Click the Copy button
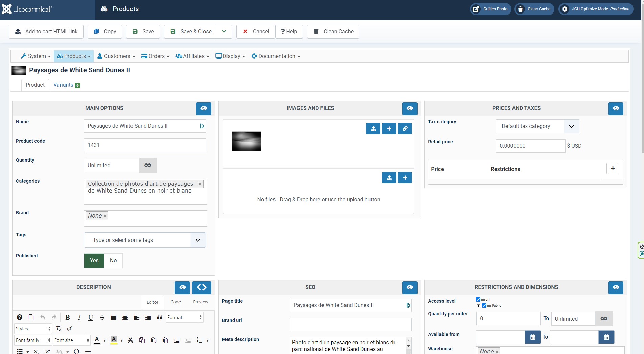The height and width of the screenshot is (354, 644). coord(105,31)
